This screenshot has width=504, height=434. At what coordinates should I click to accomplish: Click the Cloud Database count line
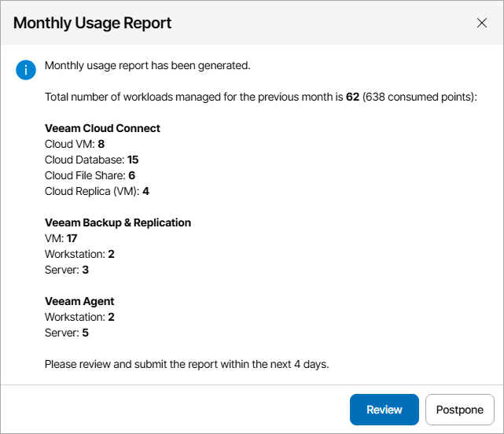point(91,160)
